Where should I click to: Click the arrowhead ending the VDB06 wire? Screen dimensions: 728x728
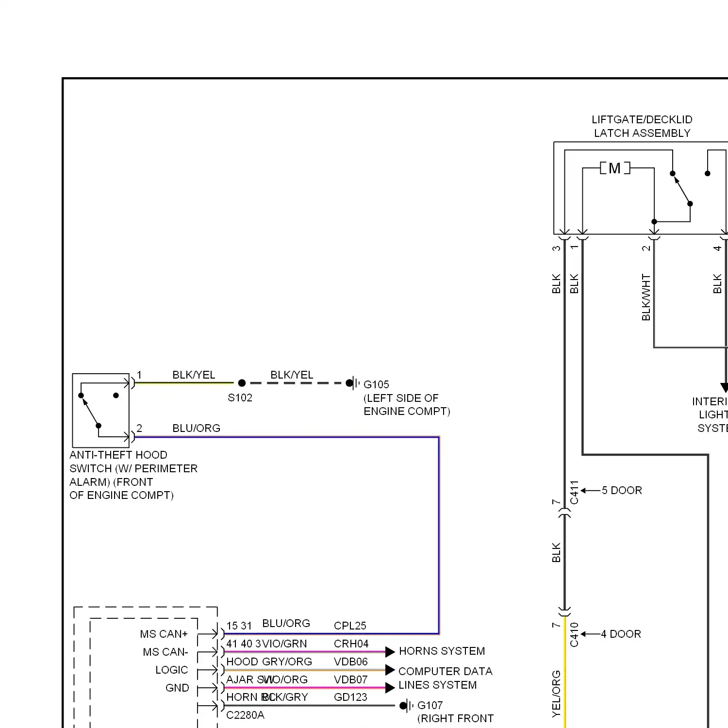pyautogui.click(x=390, y=670)
